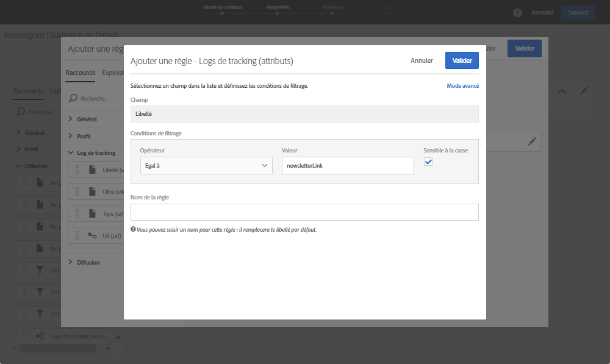This screenshot has height=364, width=610.
Task: Open the Mode avancé link
Action: [462, 86]
